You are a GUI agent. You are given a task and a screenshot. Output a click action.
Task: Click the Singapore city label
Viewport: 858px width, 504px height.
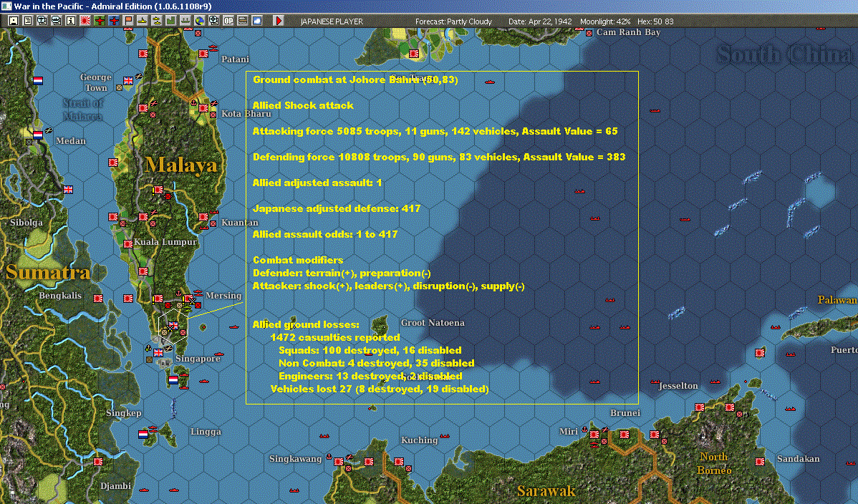[x=198, y=359]
